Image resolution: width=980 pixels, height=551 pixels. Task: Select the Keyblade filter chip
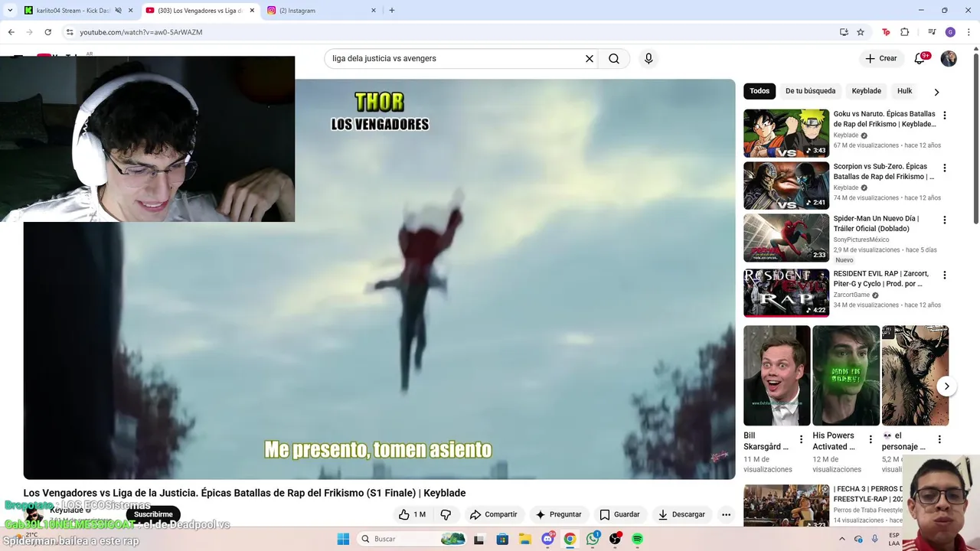pos(866,91)
